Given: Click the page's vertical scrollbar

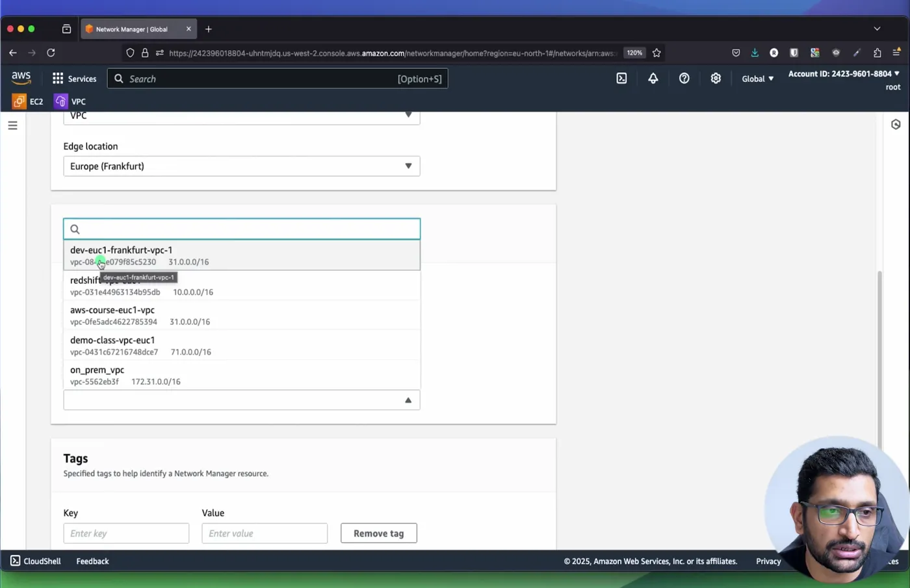Looking at the screenshot, I should point(880,359).
